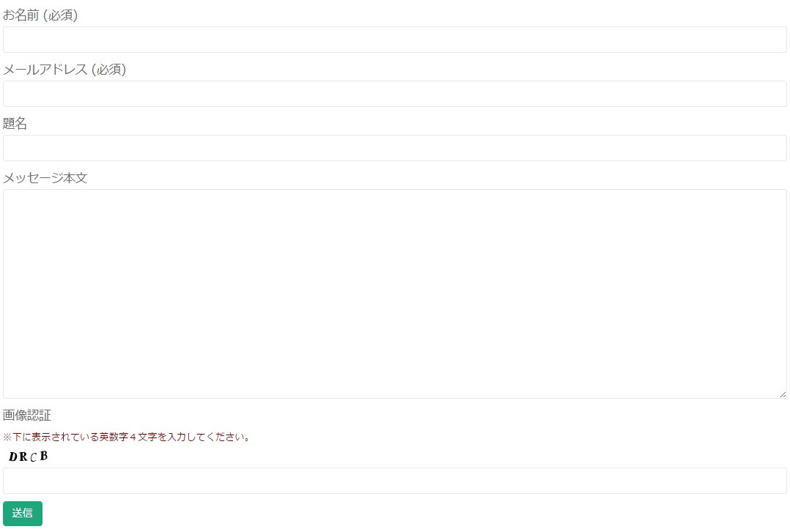Click the red captcha instruction note

127,437
